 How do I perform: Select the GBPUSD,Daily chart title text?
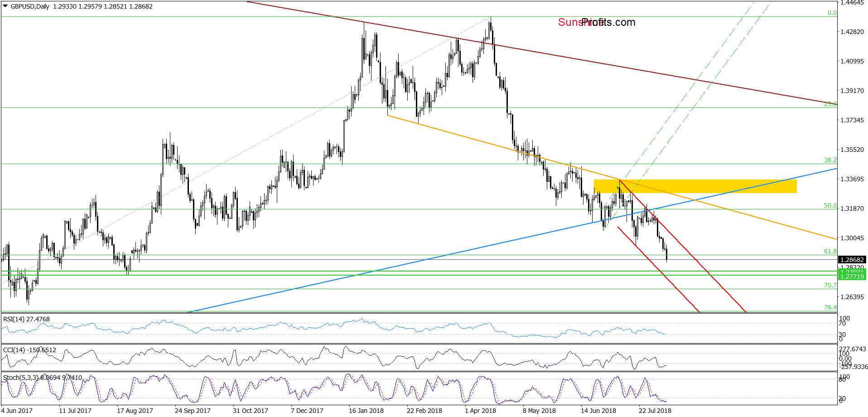(30, 6)
